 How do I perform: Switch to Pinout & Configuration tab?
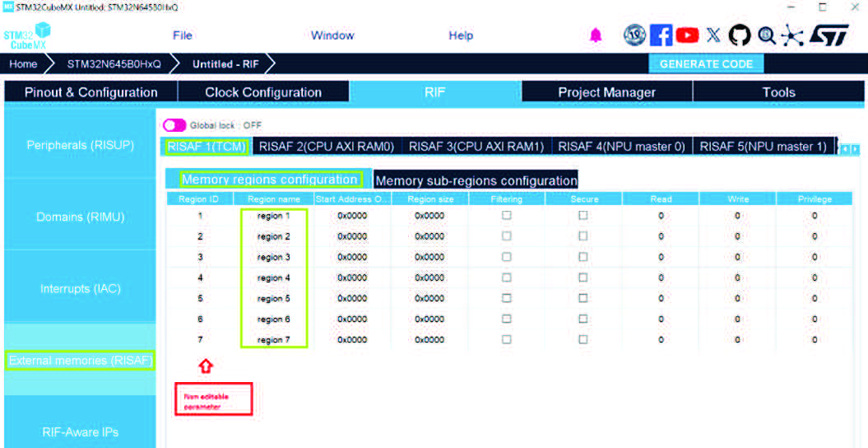point(91,92)
